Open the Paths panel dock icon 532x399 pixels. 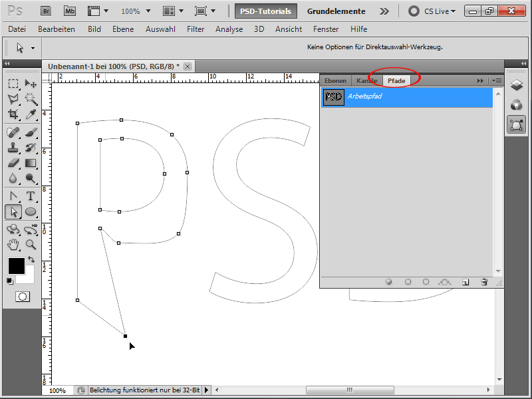(517, 124)
